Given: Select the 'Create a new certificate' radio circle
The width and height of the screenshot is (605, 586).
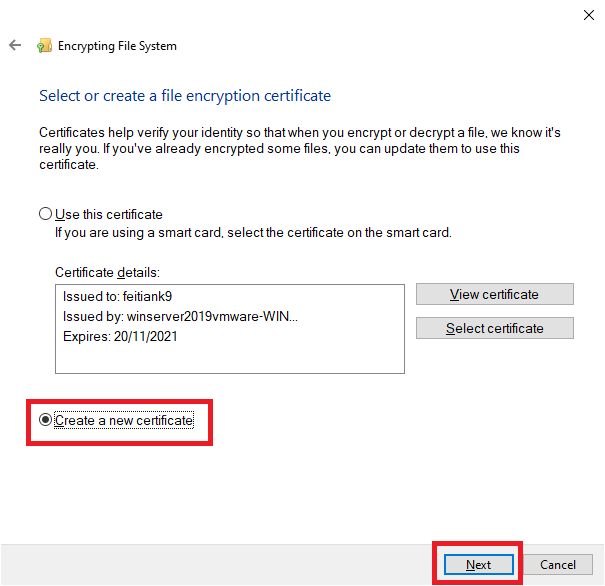Looking at the screenshot, I should (x=46, y=420).
